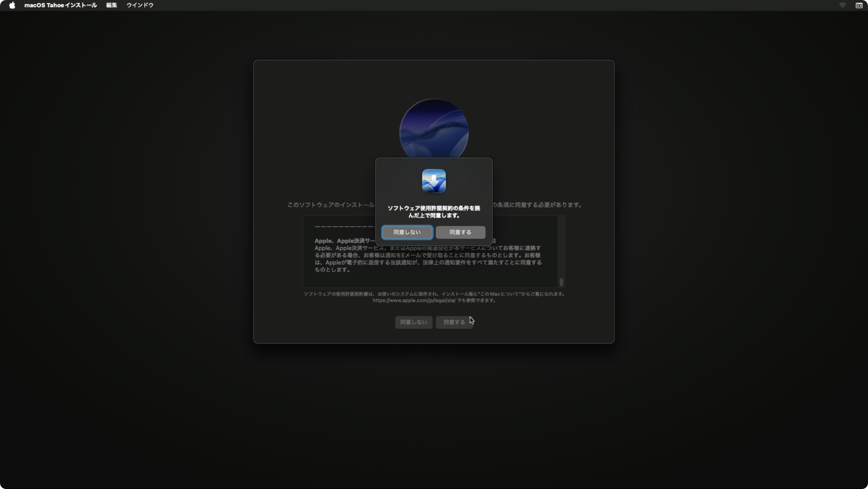Click 同意する at the bottom of the installer window
The width and height of the screenshot is (868, 489).
click(454, 322)
